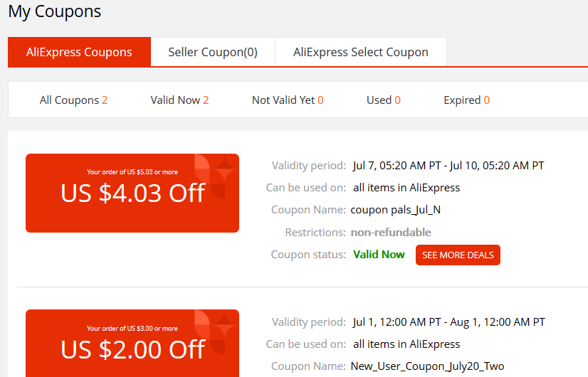Show Valid Now coupons
The height and width of the screenshot is (377, 588).
pos(179,100)
